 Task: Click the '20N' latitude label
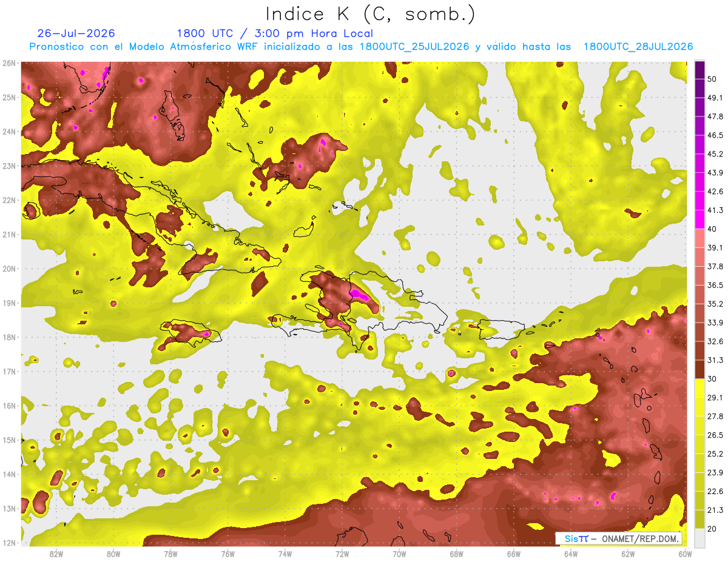pos(8,269)
